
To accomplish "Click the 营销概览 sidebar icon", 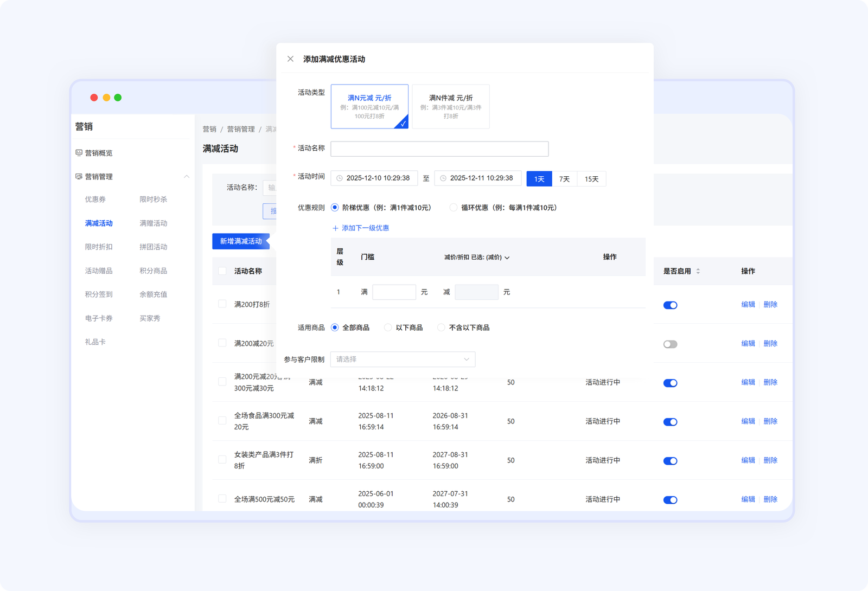I will point(79,153).
